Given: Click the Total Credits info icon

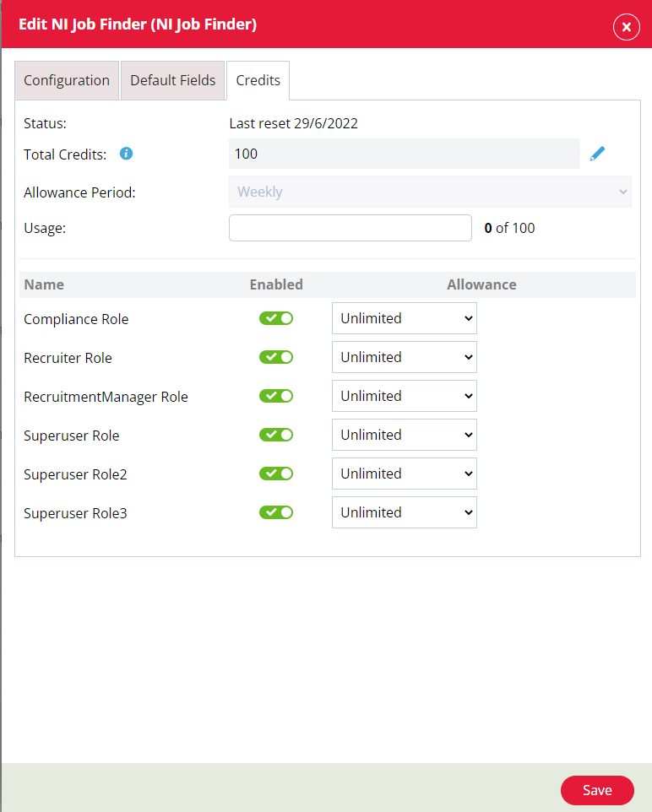Looking at the screenshot, I should pyautogui.click(x=126, y=154).
